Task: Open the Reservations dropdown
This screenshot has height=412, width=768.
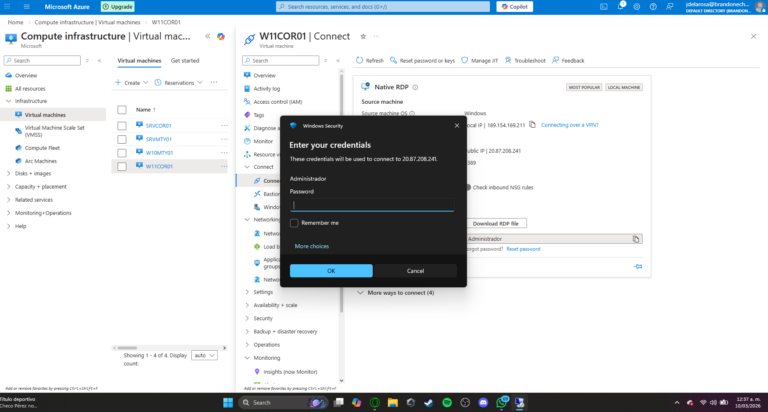Action: 178,83
